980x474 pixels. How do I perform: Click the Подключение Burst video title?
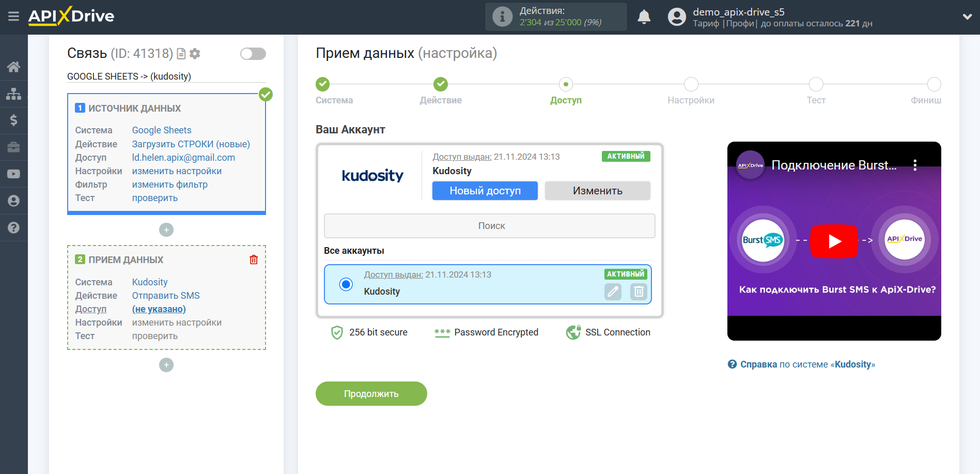834,165
